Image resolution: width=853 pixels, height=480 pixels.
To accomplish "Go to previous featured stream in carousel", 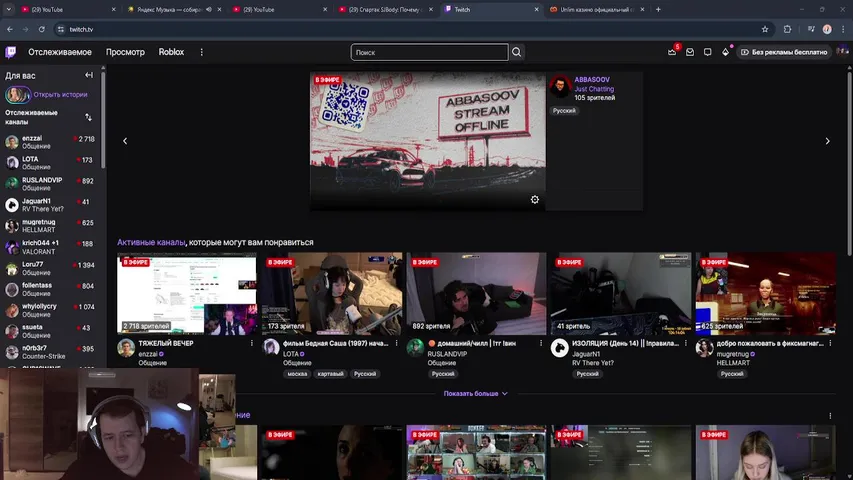I will tap(125, 141).
